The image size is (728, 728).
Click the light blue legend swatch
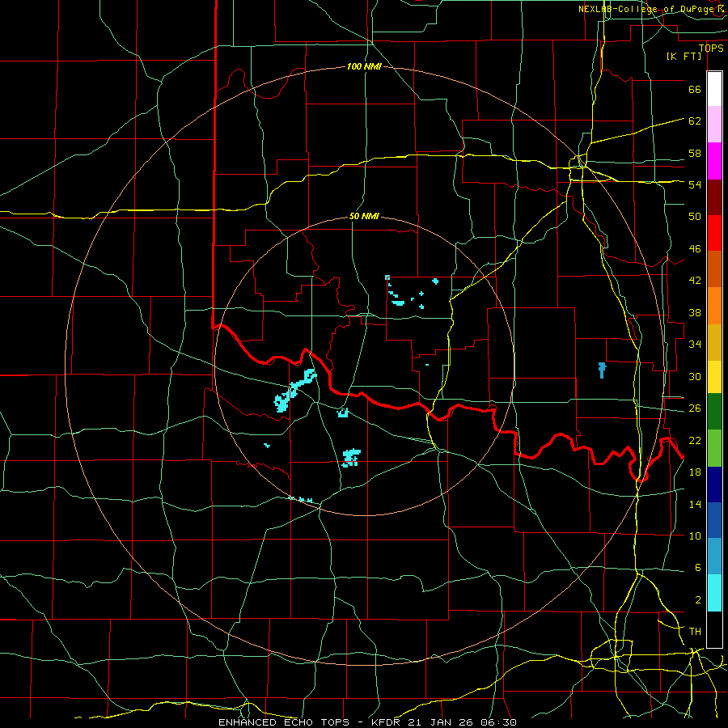[714, 556]
